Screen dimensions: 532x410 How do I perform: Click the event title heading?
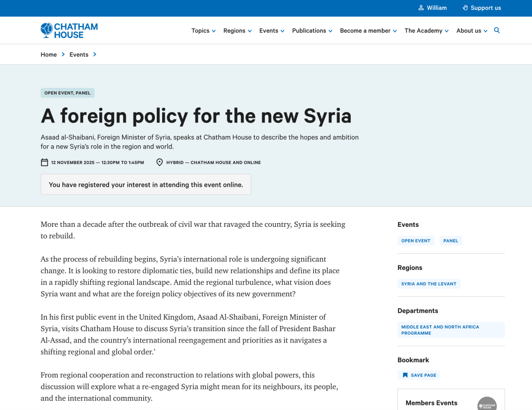pyautogui.click(x=196, y=116)
